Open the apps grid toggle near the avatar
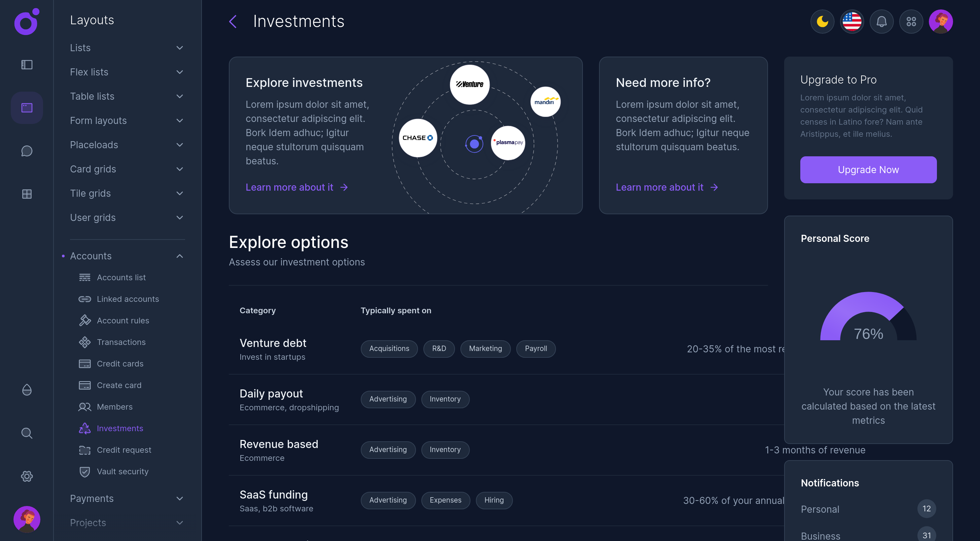 pyautogui.click(x=911, y=22)
